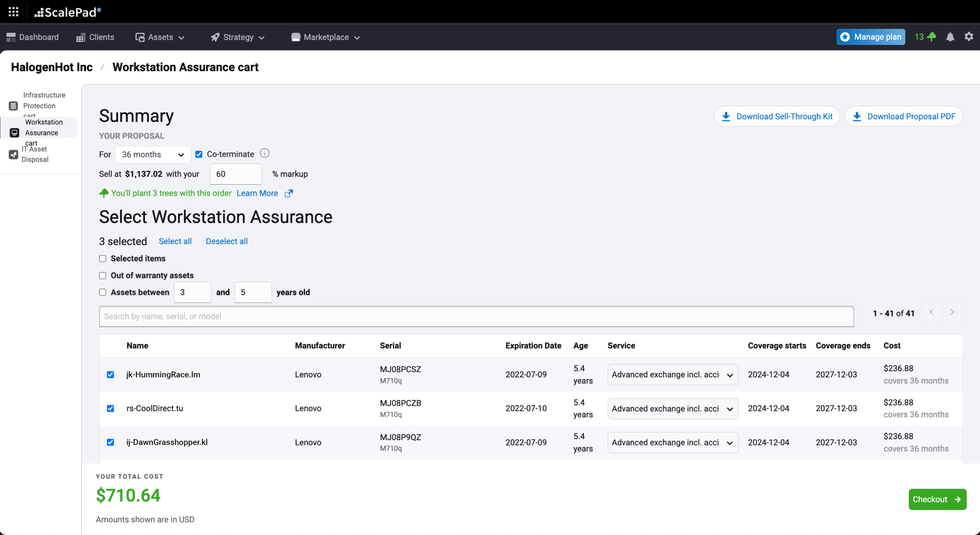The image size is (980, 535).
Task: Click the Select all link
Action: click(175, 241)
